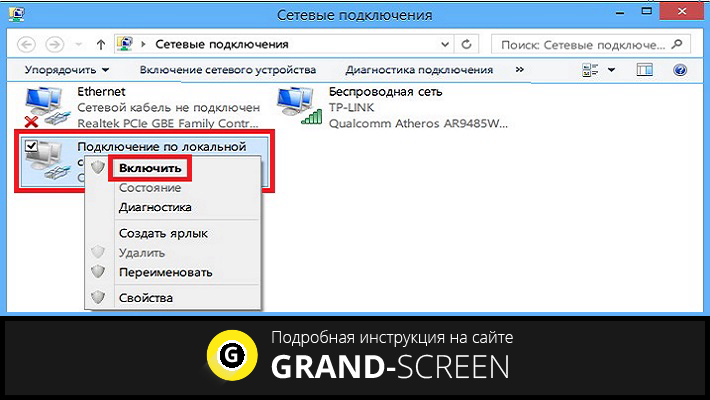Select the Ethernet adapter icon
Viewport: 710px width, 400px height.
coord(43,105)
